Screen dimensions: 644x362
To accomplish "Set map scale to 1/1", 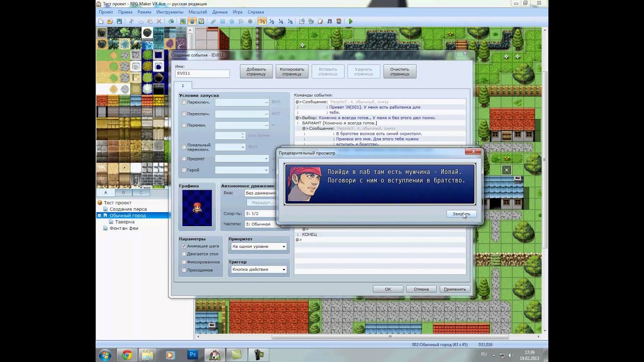I will click(262, 22).
